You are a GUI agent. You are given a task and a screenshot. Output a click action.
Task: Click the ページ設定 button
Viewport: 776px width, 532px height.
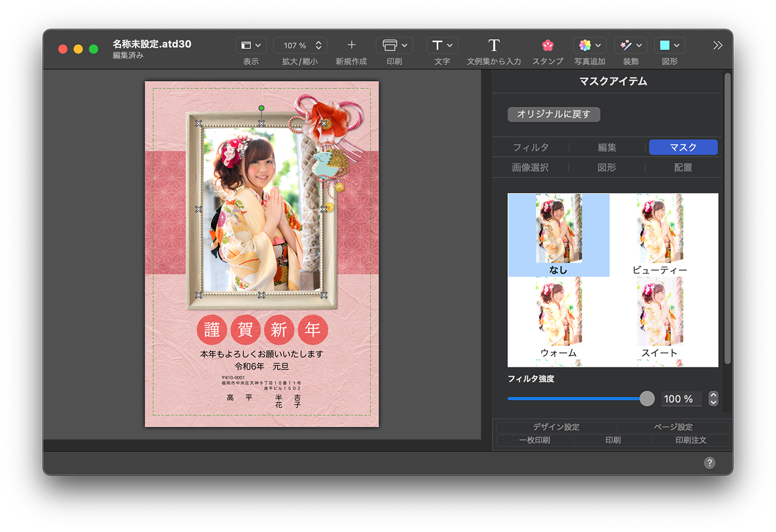(x=673, y=427)
